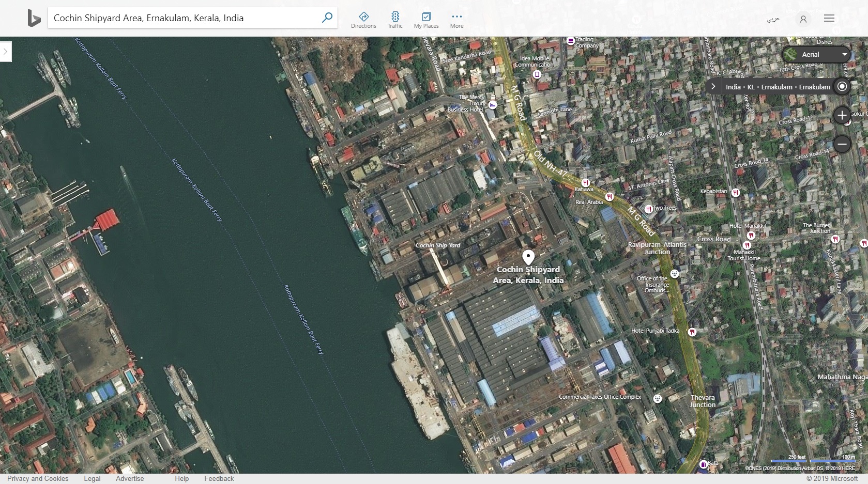Click the Cochin Shipyard location pin

coord(528,257)
